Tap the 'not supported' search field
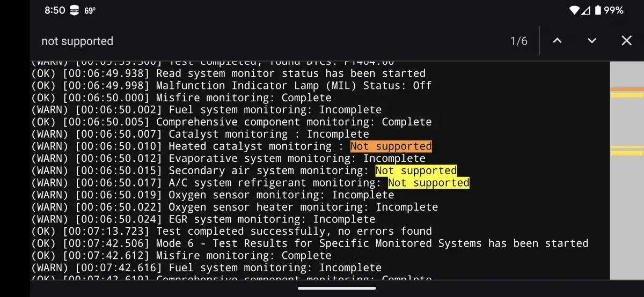Screen dimensions: 644x297 (268, 41)
